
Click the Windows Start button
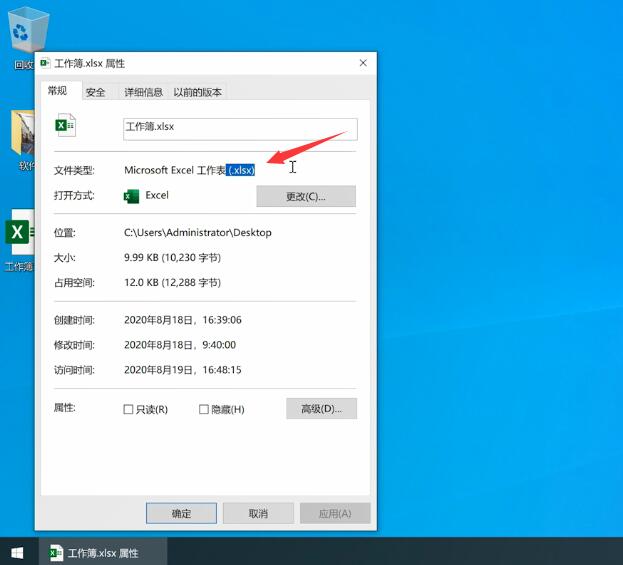17,552
